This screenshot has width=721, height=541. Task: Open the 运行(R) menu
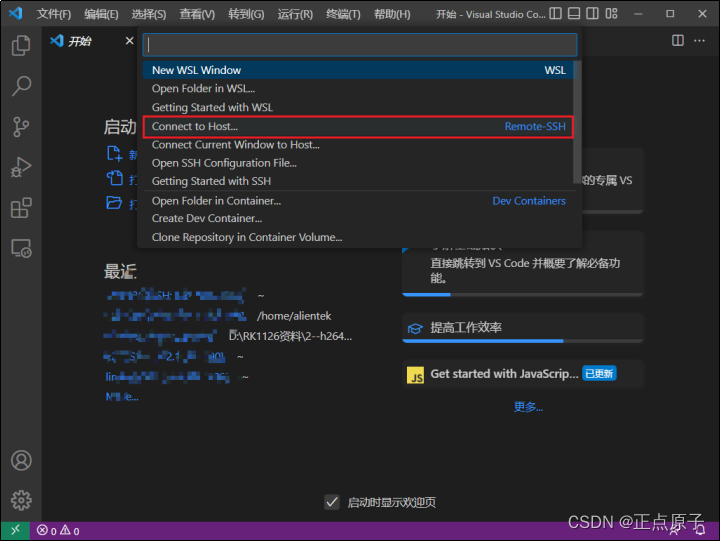295,14
